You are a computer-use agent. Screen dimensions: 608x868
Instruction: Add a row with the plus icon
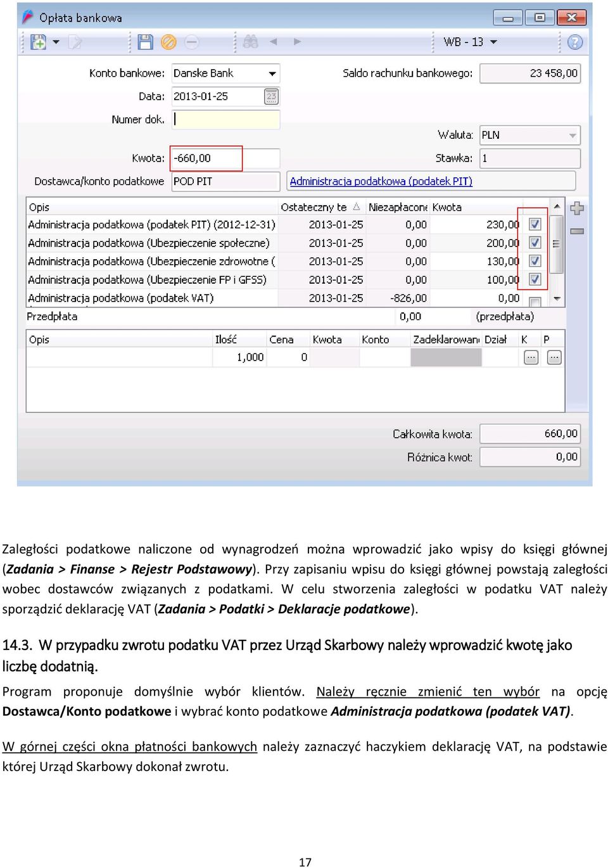(x=577, y=208)
